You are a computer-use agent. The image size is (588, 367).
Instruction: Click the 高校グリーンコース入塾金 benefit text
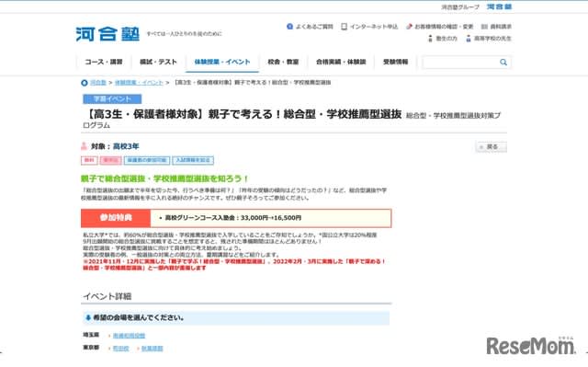pos(232,218)
